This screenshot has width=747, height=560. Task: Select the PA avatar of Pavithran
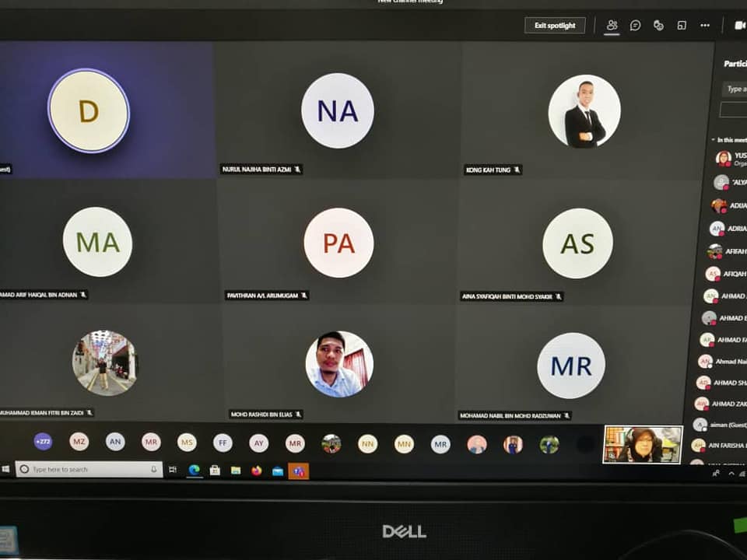click(x=338, y=243)
